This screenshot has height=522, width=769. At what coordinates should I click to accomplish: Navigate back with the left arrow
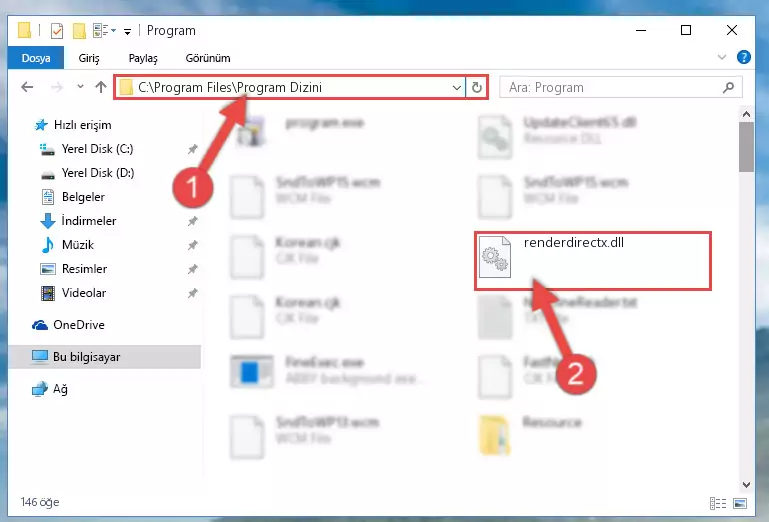[27, 87]
